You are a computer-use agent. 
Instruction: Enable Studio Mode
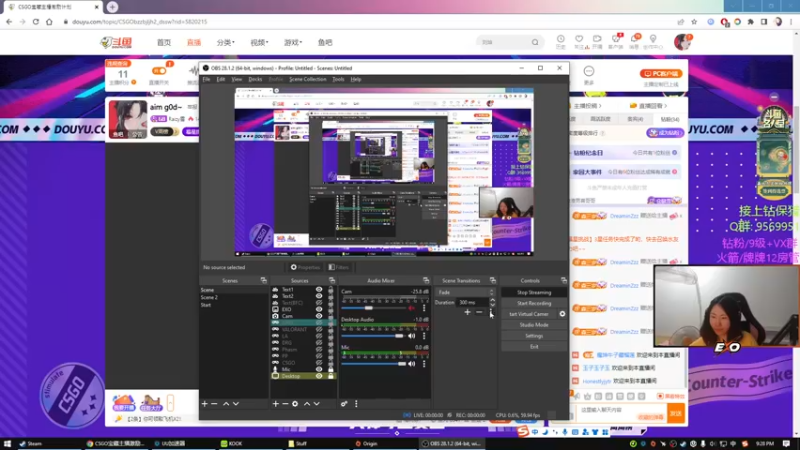tap(534, 325)
